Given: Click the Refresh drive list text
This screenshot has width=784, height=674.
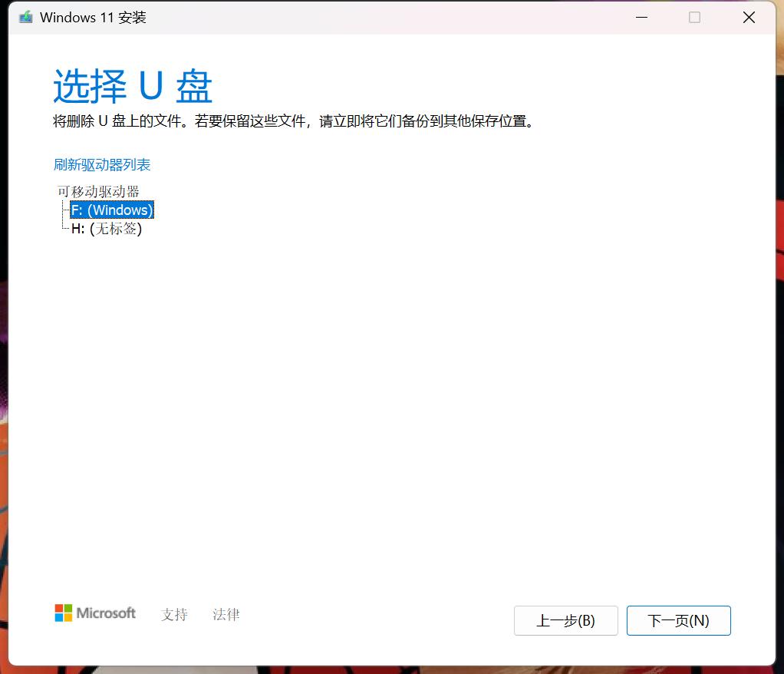Looking at the screenshot, I should (x=100, y=164).
